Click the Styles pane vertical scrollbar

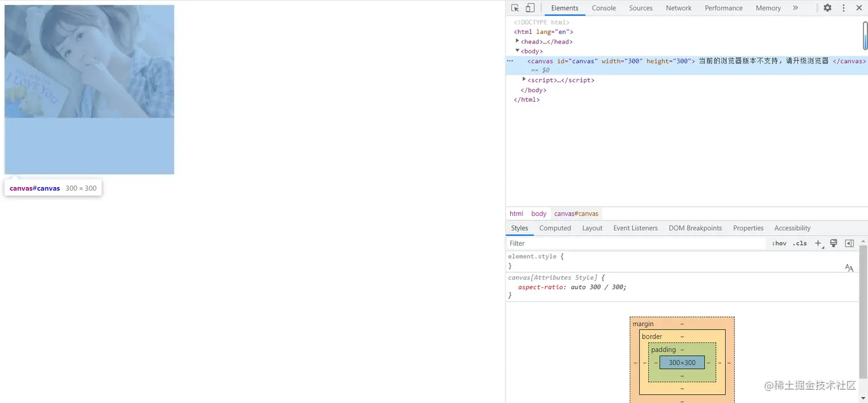coord(863,312)
